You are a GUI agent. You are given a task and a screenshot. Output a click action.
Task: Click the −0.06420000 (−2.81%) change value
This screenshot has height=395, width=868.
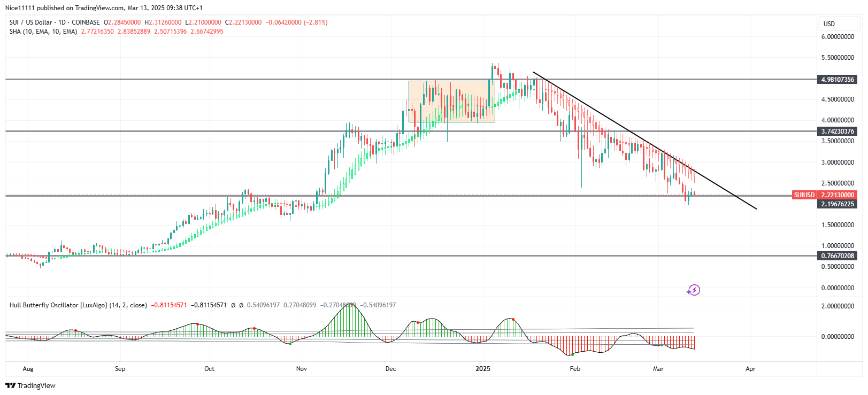[297, 22]
